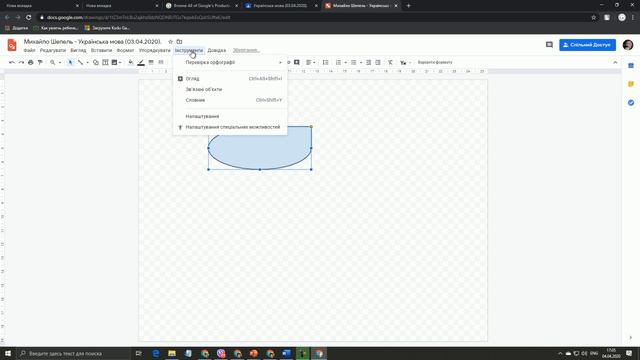The height and width of the screenshot is (360, 640).
Task: Expand bulleted list style dropdown arrow
Action: click(x=361, y=62)
